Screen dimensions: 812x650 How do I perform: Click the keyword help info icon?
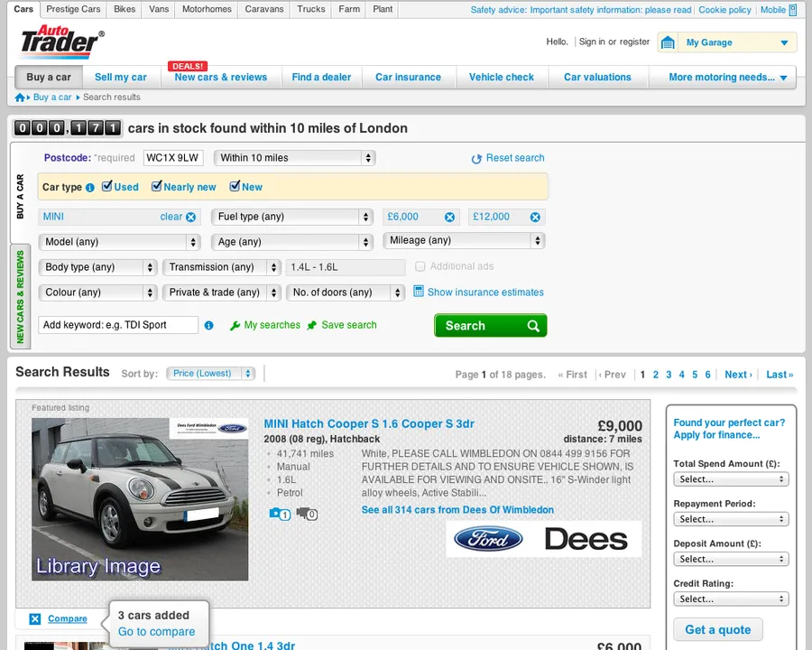(209, 325)
